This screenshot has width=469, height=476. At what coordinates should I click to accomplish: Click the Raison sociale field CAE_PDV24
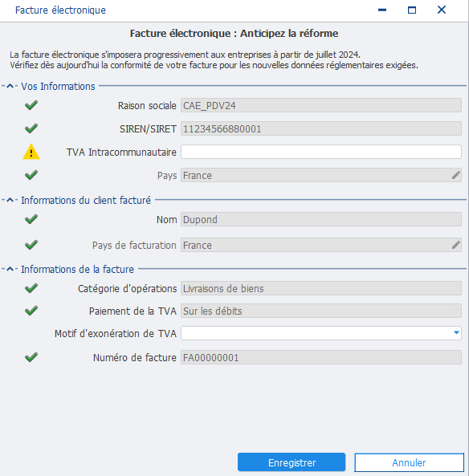(321, 105)
